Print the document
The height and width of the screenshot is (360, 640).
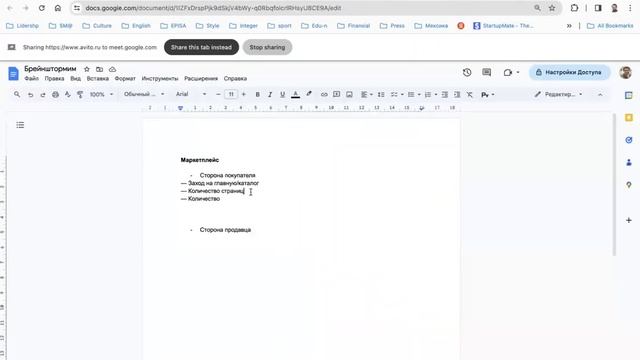click(x=55, y=95)
